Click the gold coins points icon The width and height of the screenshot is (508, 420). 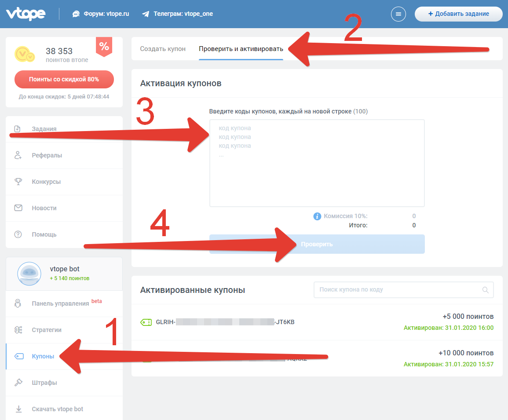tap(25, 54)
